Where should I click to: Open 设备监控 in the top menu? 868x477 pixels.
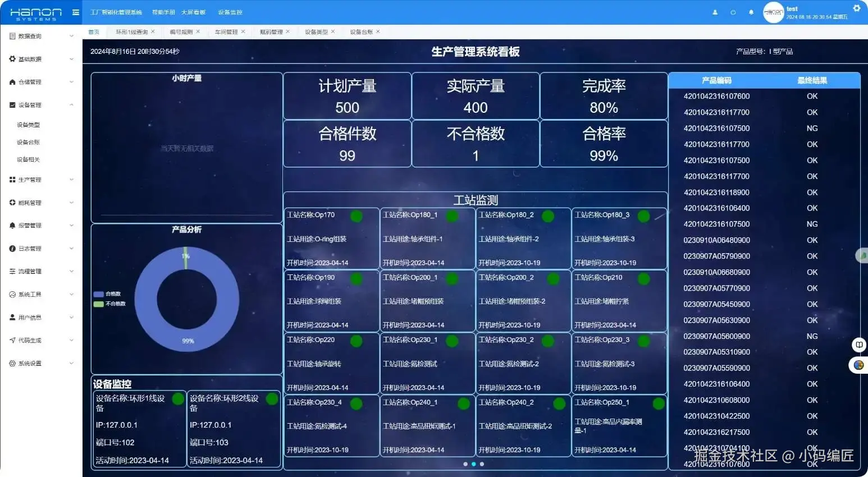(x=230, y=12)
